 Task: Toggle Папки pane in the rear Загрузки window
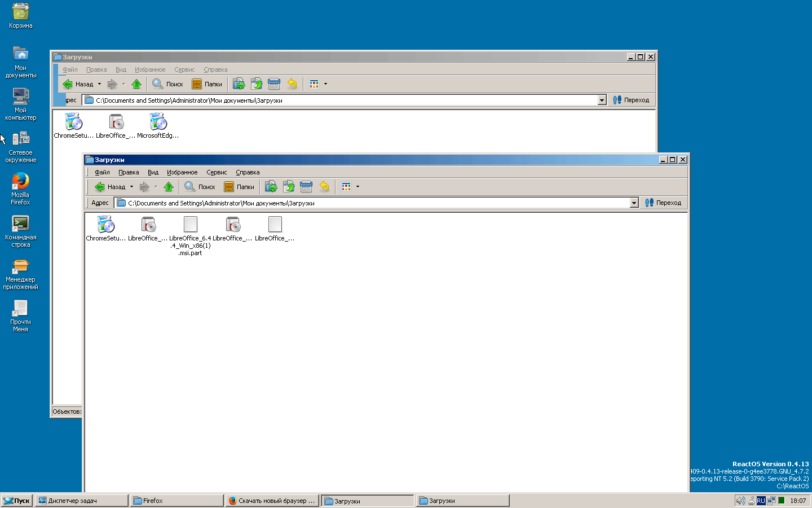pos(207,84)
